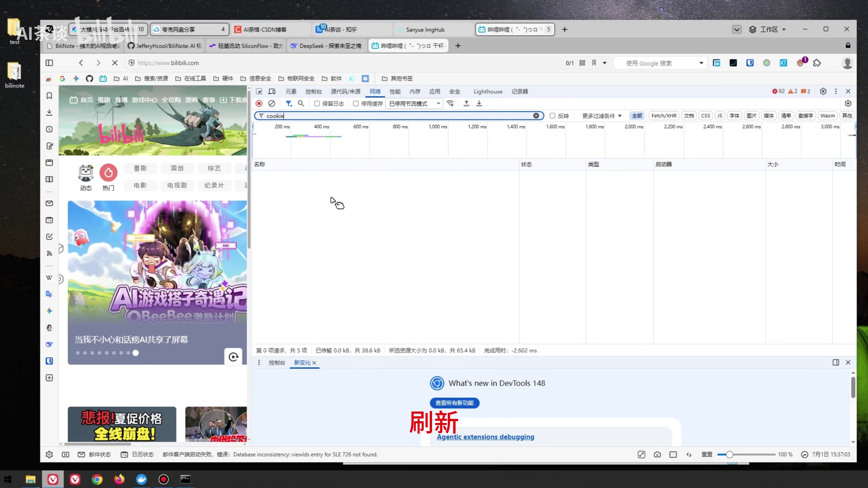Switch to the DeepSeek browser tab
Viewport: 868px width, 488px height.
tap(326, 46)
